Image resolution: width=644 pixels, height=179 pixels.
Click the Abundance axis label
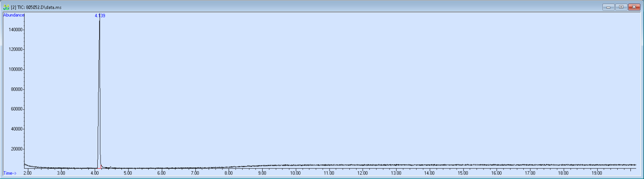coord(14,15)
